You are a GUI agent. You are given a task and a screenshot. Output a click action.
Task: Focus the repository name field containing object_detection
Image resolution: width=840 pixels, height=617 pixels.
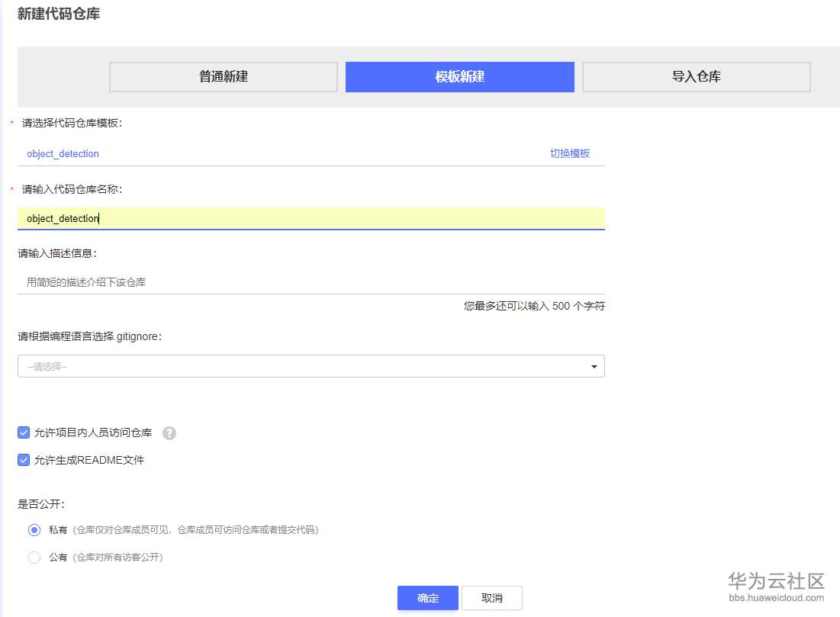click(x=311, y=219)
